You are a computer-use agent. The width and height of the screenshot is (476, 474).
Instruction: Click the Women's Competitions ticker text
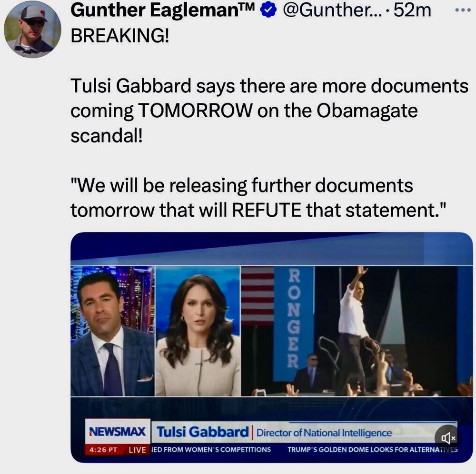(211, 449)
